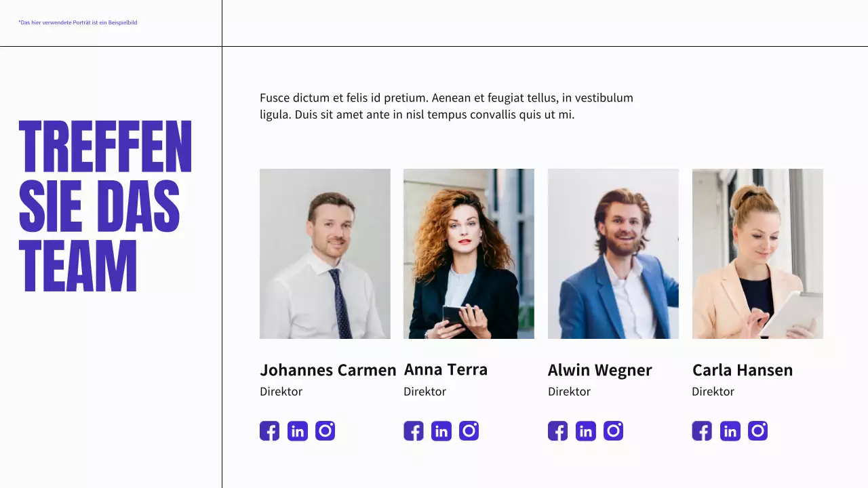
Task: Click Alwin Wegner's portrait photo
Action: click(x=613, y=253)
